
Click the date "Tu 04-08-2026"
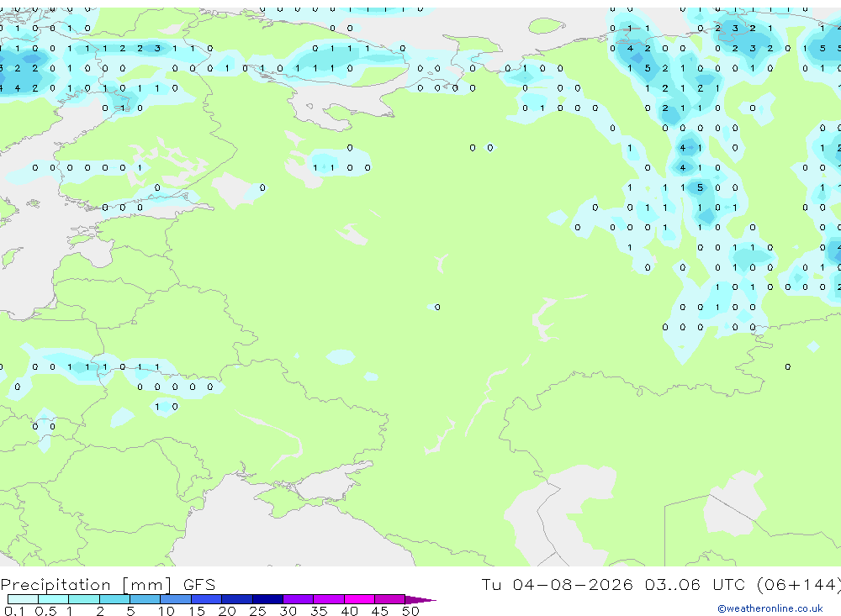557,584
